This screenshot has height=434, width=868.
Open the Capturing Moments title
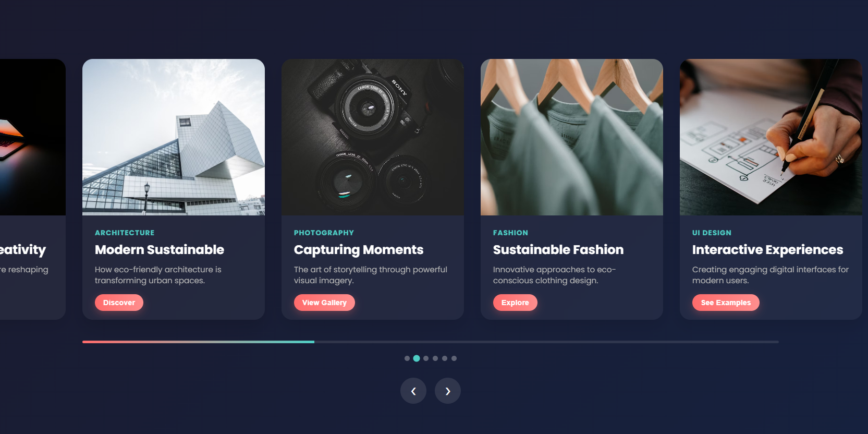click(359, 250)
